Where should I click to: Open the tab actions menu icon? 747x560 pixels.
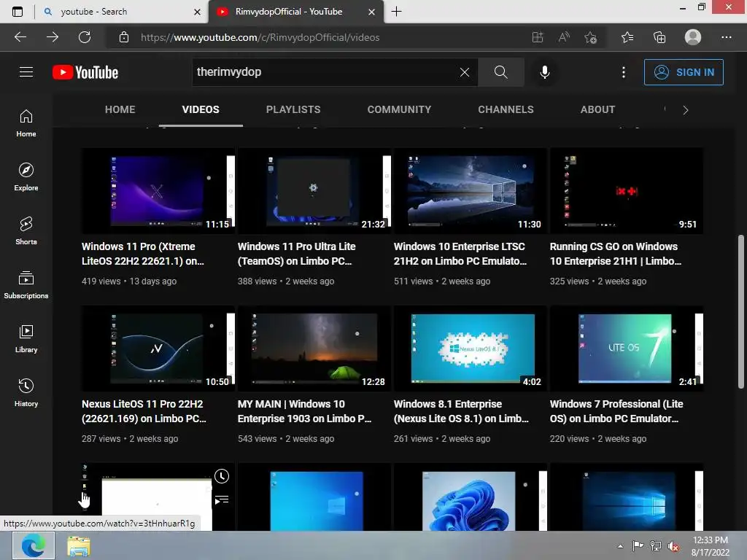coord(18,12)
